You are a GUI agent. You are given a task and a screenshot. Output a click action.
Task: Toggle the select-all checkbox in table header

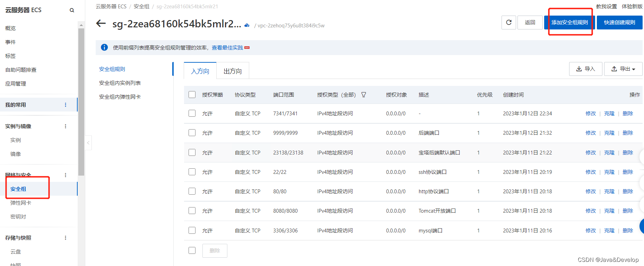[x=192, y=95]
